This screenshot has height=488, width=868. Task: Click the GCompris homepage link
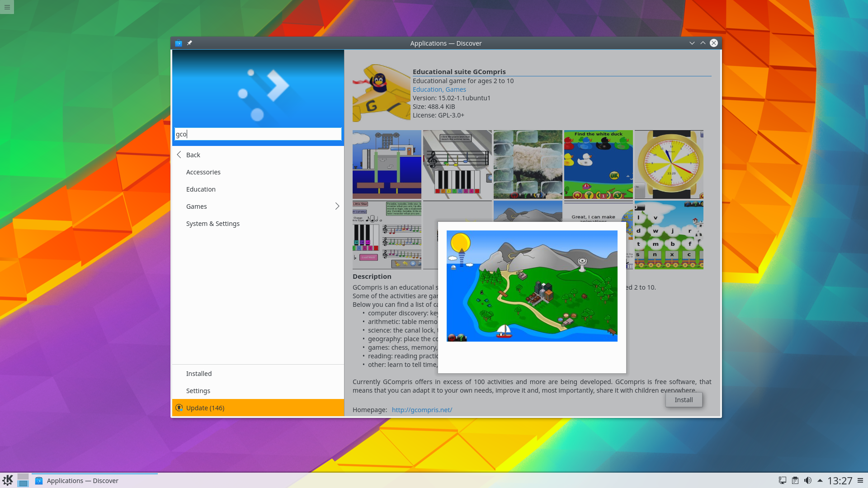(421, 409)
